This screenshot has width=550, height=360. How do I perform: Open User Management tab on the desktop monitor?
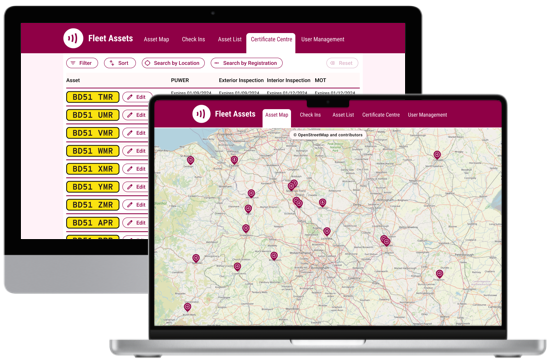[x=322, y=39]
